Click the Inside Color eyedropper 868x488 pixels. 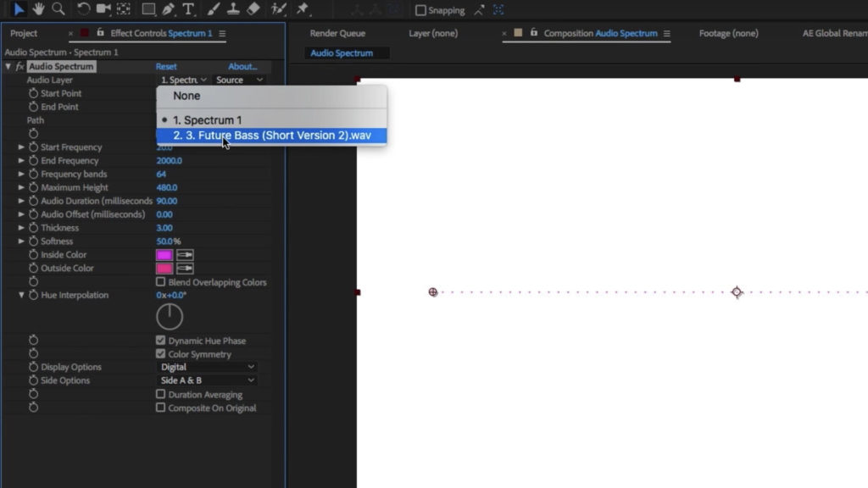tap(185, 254)
